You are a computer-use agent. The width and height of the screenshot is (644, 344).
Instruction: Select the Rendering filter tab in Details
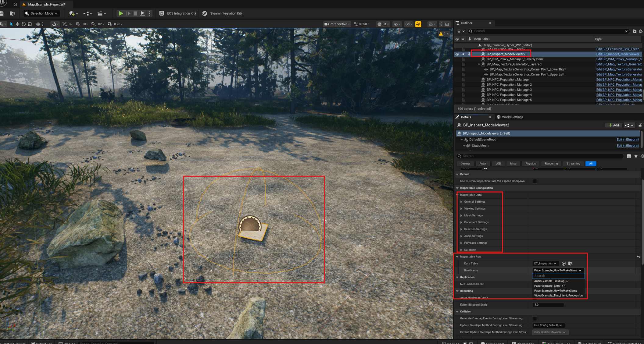pos(551,164)
